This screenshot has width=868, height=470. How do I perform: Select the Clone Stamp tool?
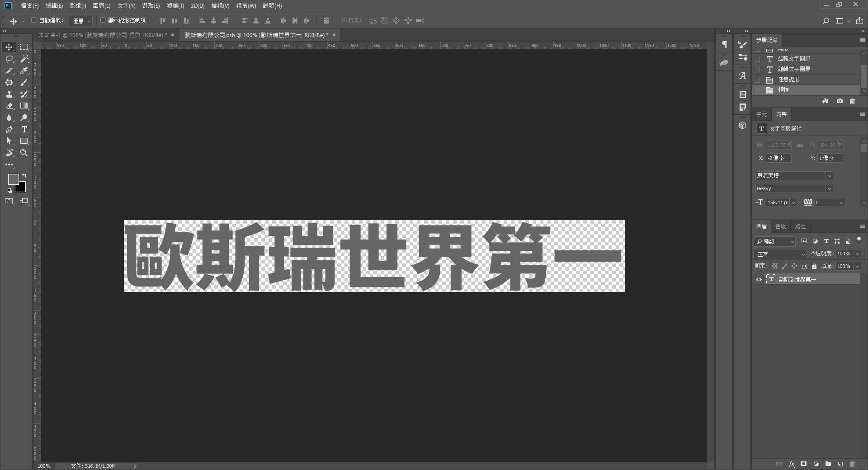point(9,94)
